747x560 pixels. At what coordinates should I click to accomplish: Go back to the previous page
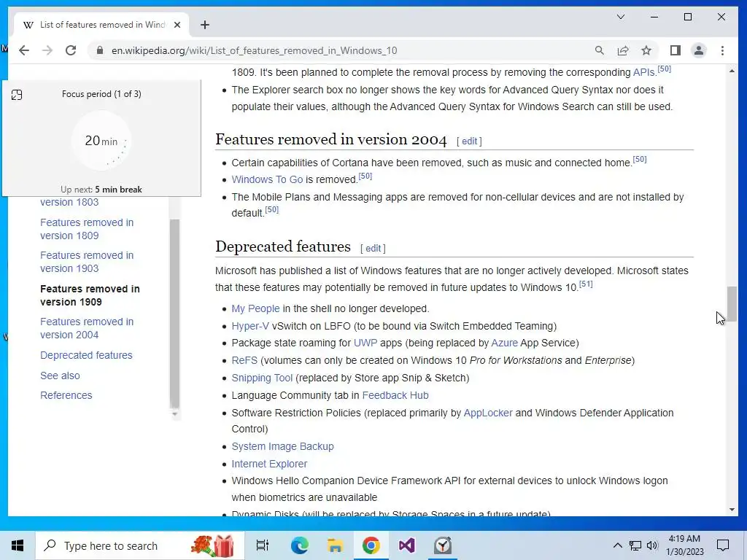pyautogui.click(x=24, y=50)
